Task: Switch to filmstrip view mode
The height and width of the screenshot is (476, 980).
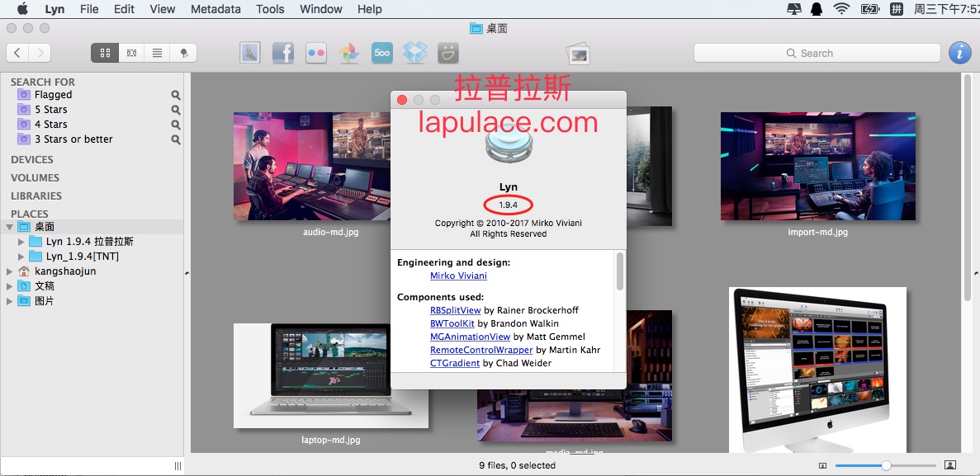Action: [x=131, y=53]
